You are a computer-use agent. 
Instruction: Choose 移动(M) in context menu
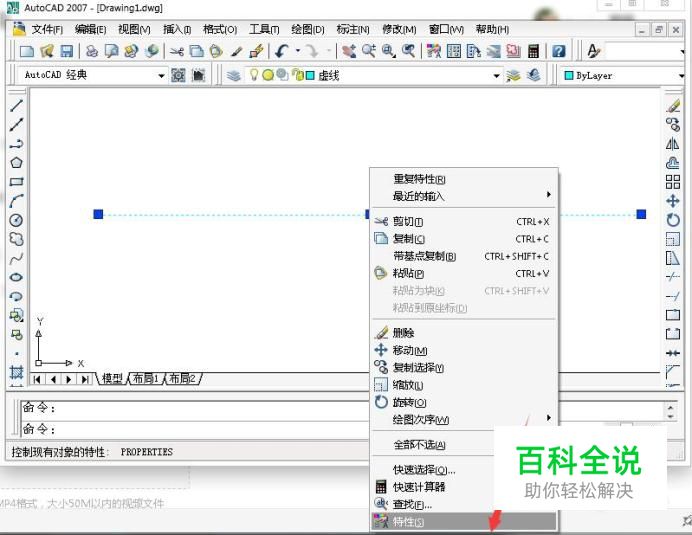(463, 350)
